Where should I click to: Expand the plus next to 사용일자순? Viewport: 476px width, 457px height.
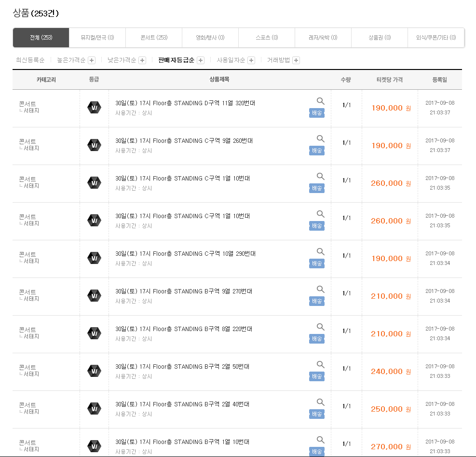pyautogui.click(x=251, y=60)
